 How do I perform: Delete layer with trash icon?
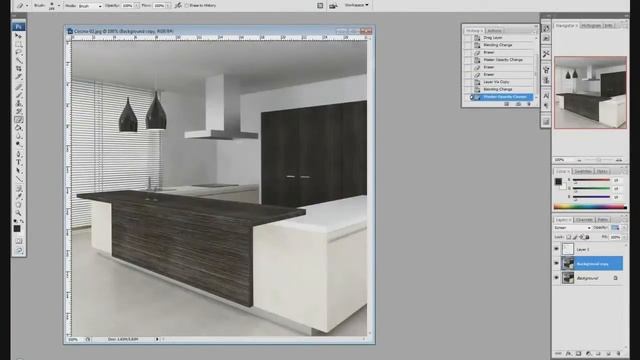[x=618, y=353]
